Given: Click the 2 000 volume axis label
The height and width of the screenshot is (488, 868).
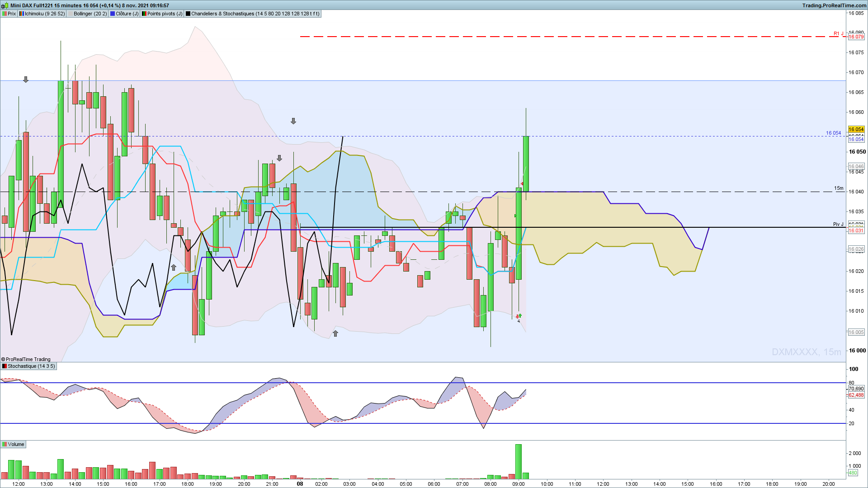Looking at the screenshot, I should (x=855, y=453).
